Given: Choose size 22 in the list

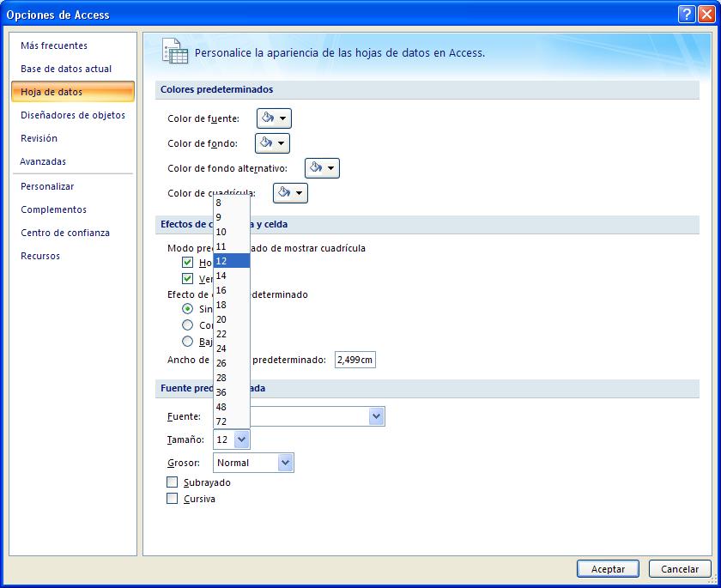Looking at the screenshot, I should coord(232,334).
